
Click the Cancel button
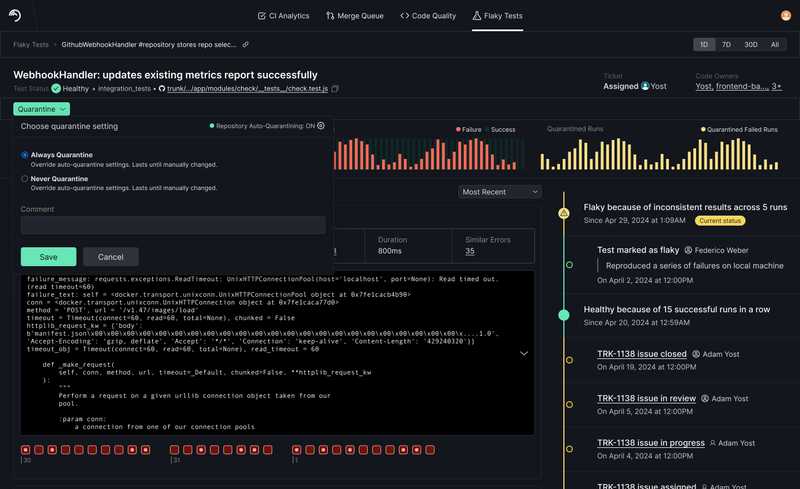click(x=111, y=257)
